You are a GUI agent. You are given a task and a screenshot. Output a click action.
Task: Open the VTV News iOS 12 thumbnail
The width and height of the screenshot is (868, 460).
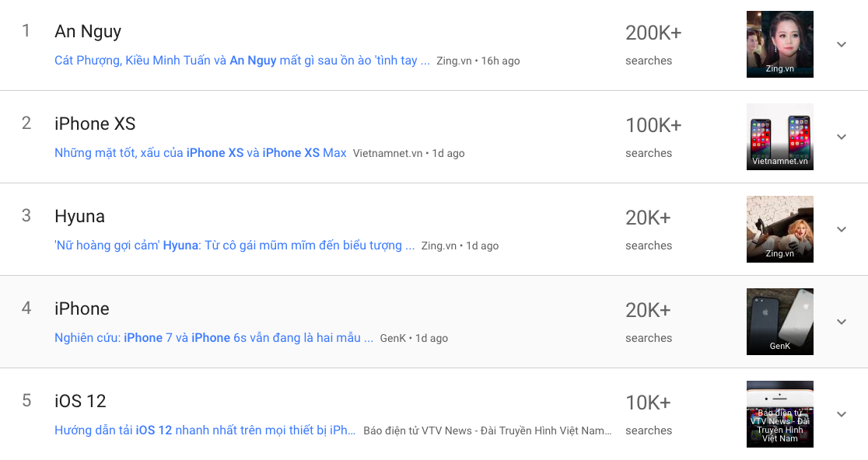[x=779, y=414]
